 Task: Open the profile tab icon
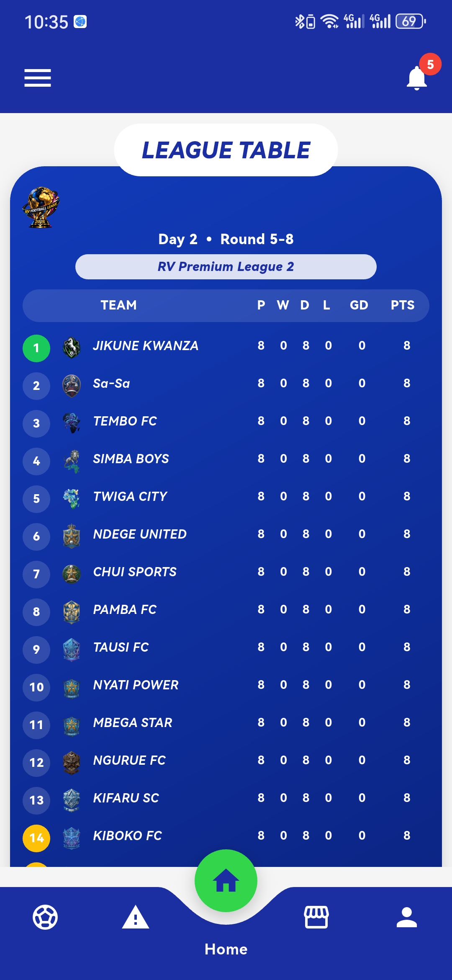[407, 917]
